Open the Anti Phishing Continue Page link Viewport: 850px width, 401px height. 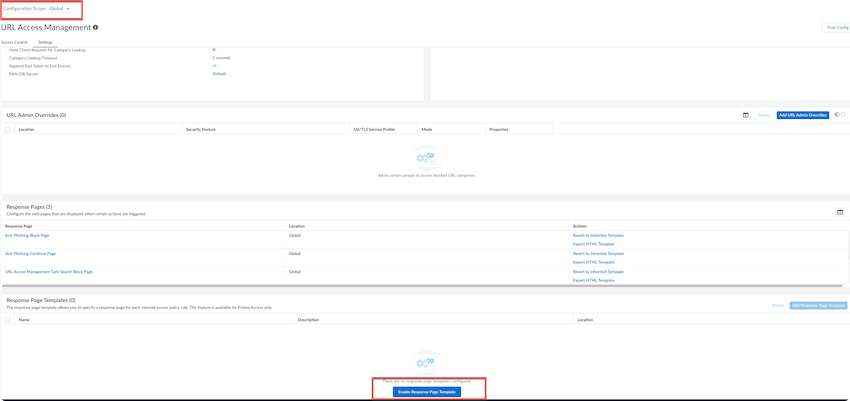click(x=30, y=253)
